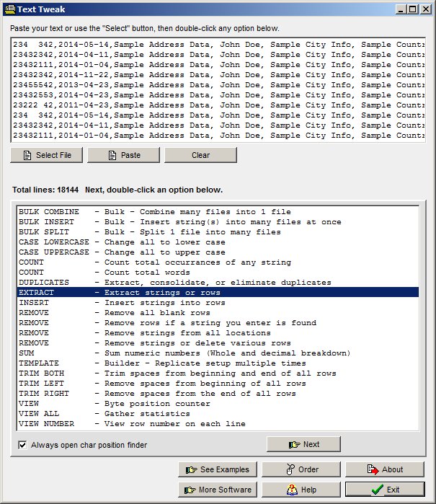Click the green checkmark on Exit

377,490
